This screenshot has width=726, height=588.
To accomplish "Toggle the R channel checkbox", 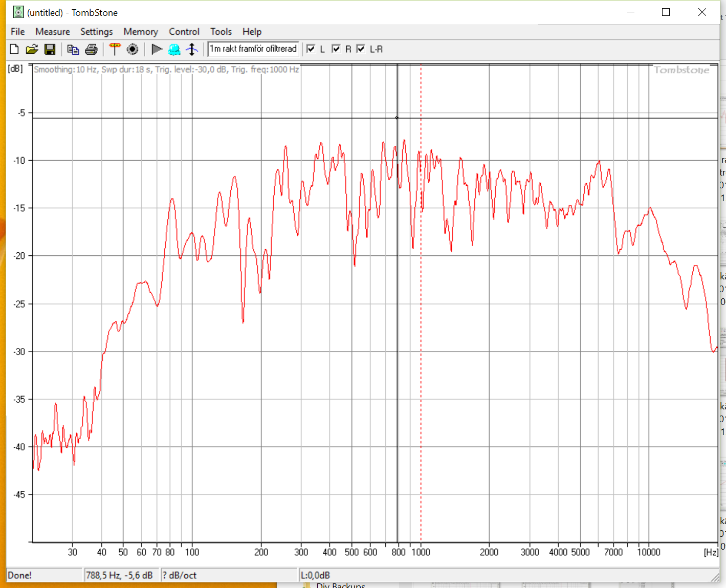I will [336, 49].
